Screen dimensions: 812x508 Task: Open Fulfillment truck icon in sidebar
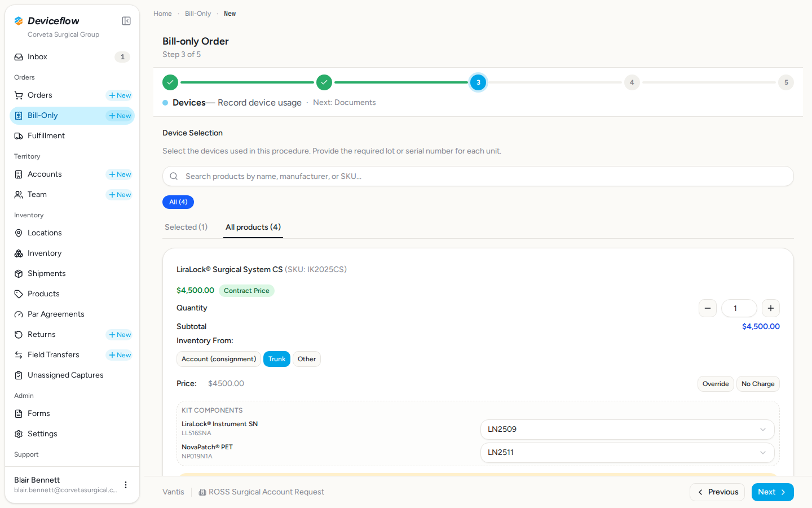[x=19, y=136]
